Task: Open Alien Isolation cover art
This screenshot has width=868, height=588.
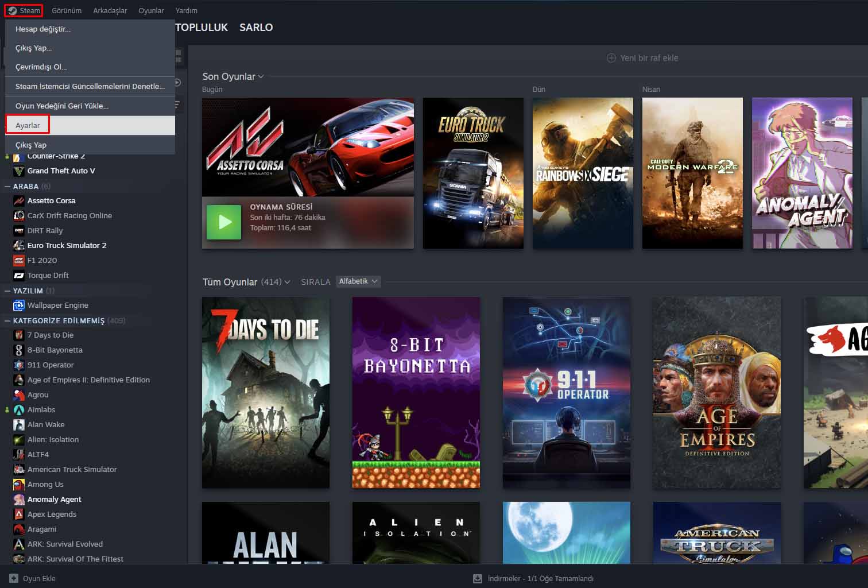Action: (x=416, y=533)
